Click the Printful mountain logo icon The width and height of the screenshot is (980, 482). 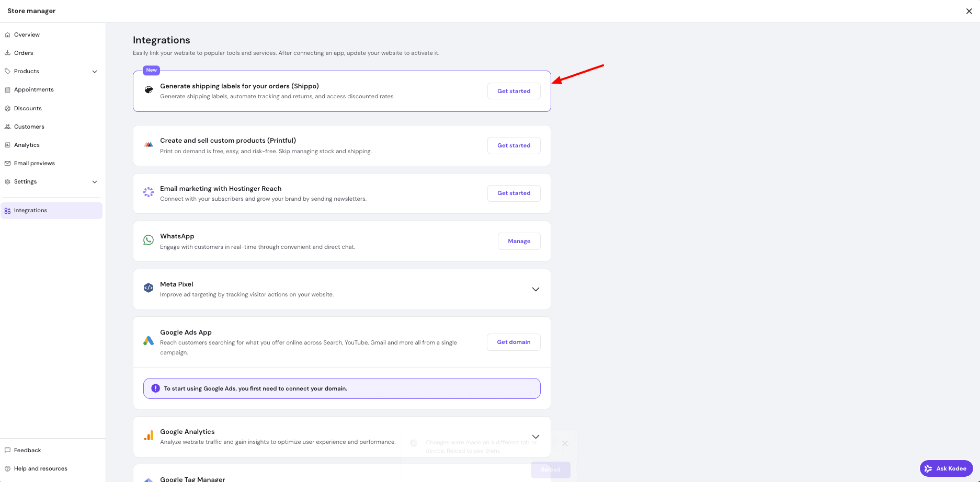149,145
